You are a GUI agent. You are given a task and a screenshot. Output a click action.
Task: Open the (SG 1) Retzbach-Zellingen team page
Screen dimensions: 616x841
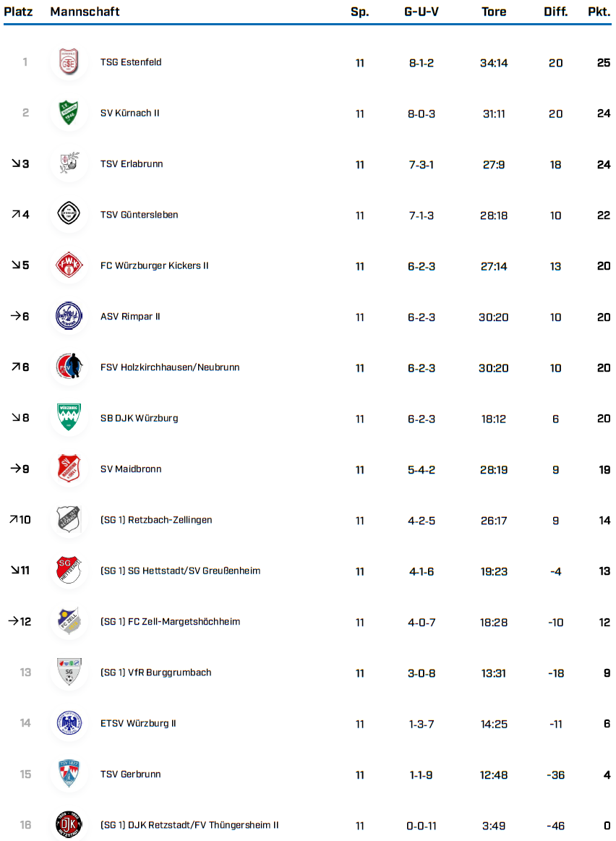156,520
